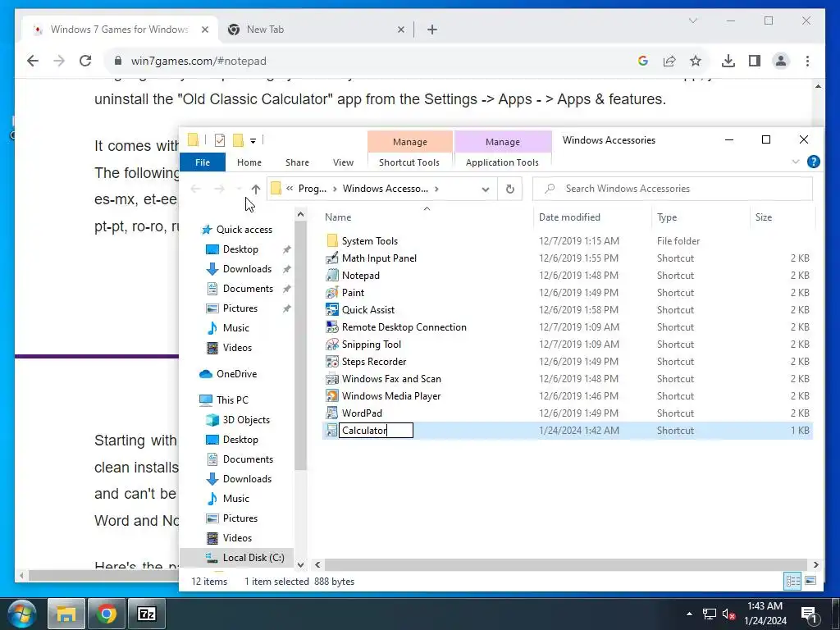The height and width of the screenshot is (630, 840).
Task: Open the Application Tools ribbon tab
Action: (503, 162)
